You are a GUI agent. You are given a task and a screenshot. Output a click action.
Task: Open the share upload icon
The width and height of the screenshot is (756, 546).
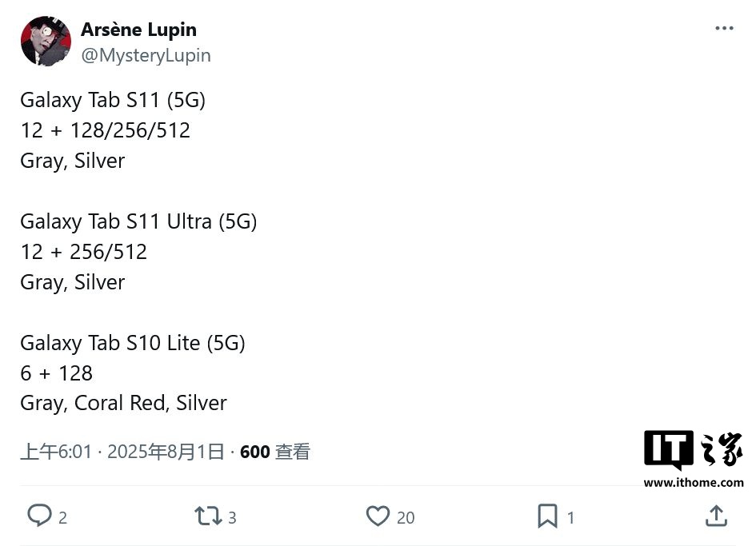[x=716, y=516]
